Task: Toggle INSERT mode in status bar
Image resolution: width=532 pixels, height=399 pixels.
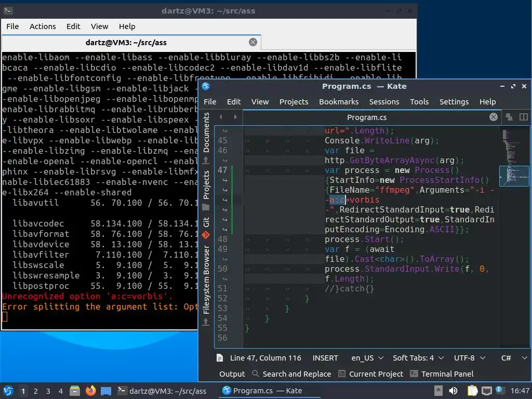Action: coord(325,358)
